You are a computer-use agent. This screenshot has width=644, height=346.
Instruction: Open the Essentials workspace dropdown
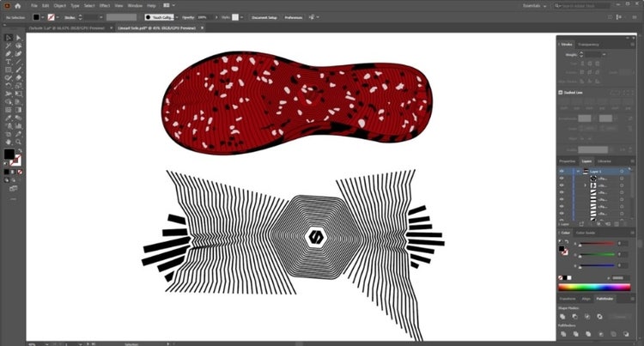(535, 6)
